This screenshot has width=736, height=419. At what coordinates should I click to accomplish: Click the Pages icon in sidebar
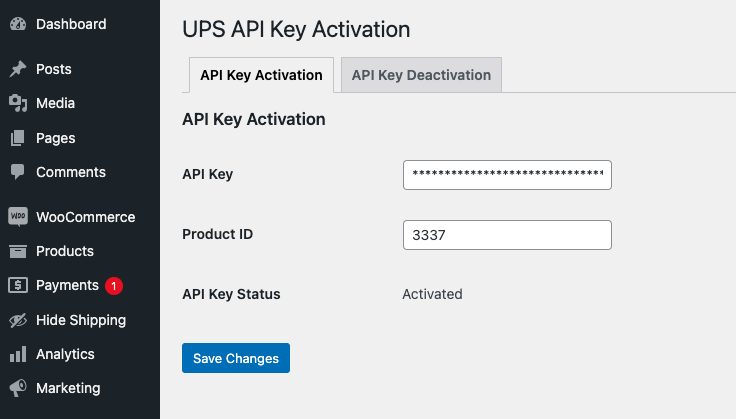click(18, 138)
